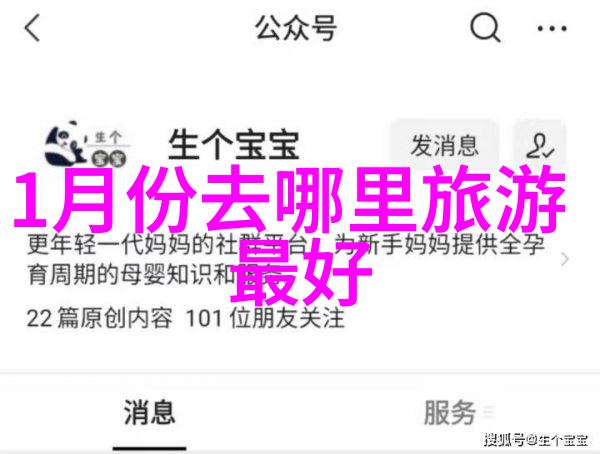Click the pink headline 1月份去哪里旅游
Image resolution: width=600 pixels, height=454 pixels.
click(x=290, y=199)
